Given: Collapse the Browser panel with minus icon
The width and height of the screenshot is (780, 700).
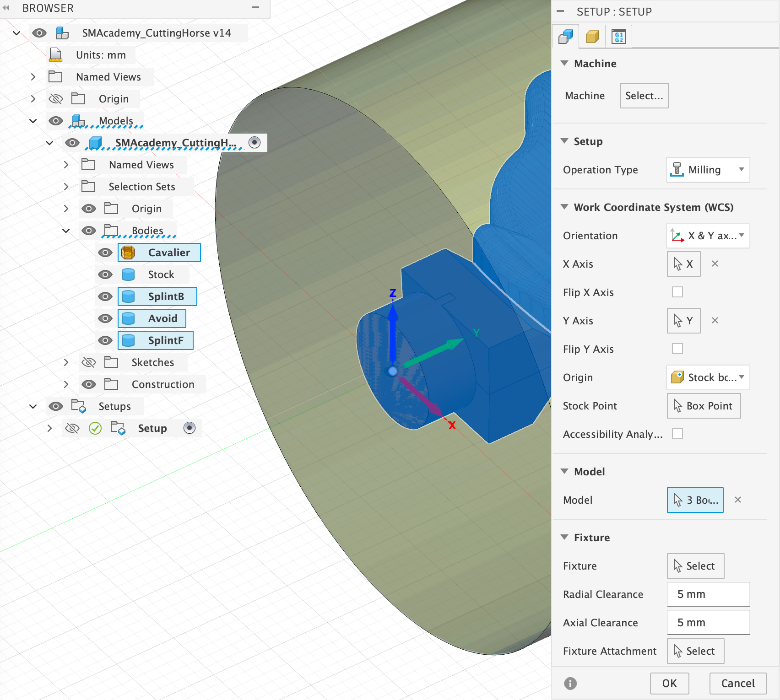Looking at the screenshot, I should (x=255, y=8).
